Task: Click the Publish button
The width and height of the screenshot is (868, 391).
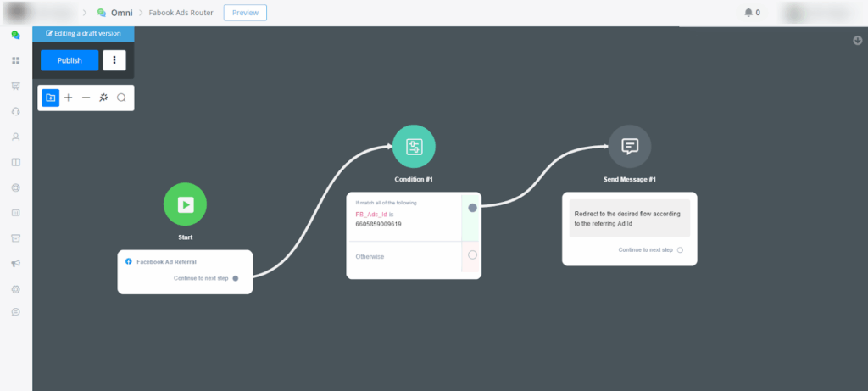Action: point(70,60)
